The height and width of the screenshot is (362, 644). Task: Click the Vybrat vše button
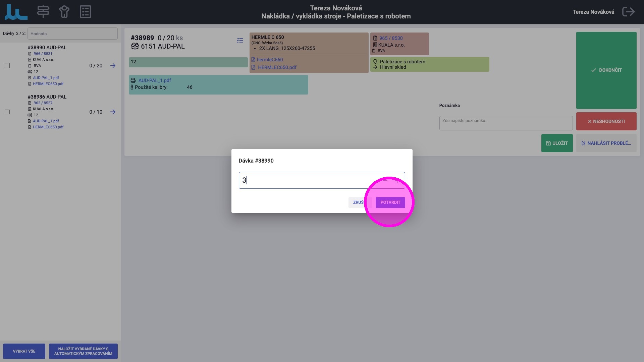click(24, 351)
